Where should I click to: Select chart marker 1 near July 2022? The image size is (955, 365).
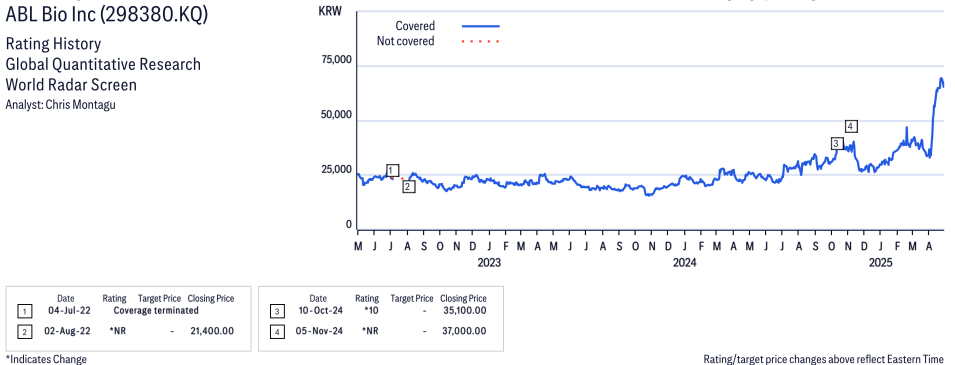[x=392, y=170]
